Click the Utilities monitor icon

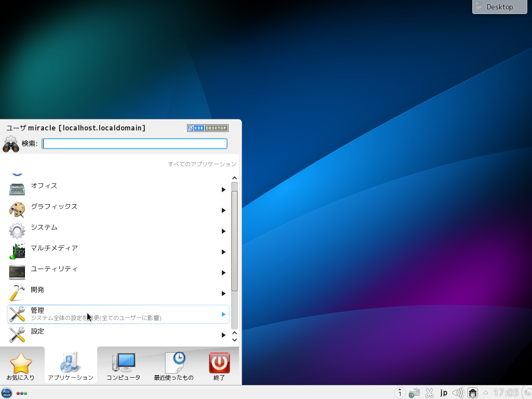[x=17, y=272]
